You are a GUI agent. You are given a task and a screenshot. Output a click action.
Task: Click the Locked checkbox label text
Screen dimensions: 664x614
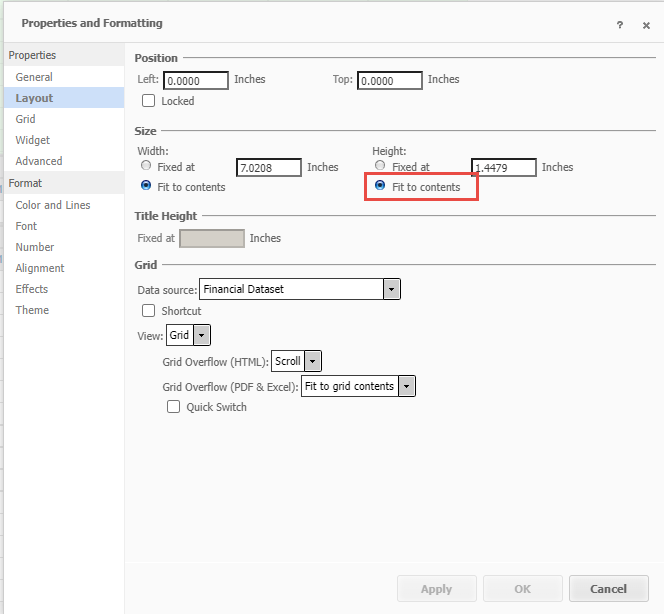(x=178, y=101)
